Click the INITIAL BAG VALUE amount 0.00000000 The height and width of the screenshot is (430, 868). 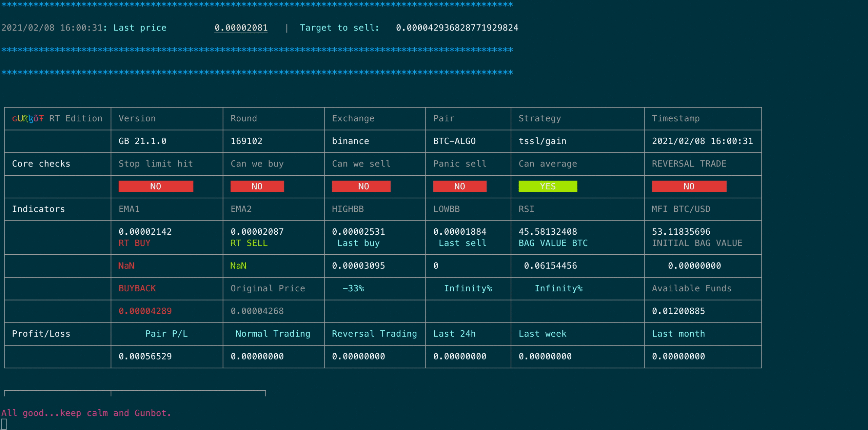tap(694, 266)
